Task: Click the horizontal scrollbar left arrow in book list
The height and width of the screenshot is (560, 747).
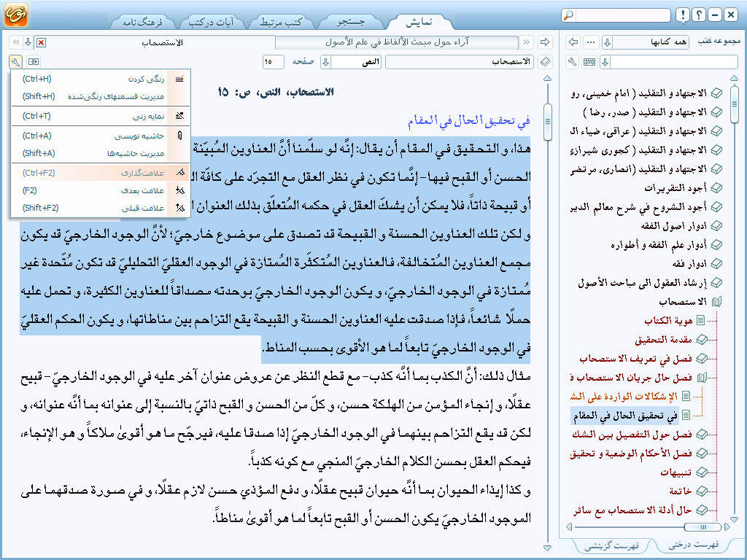Action: click(x=569, y=526)
